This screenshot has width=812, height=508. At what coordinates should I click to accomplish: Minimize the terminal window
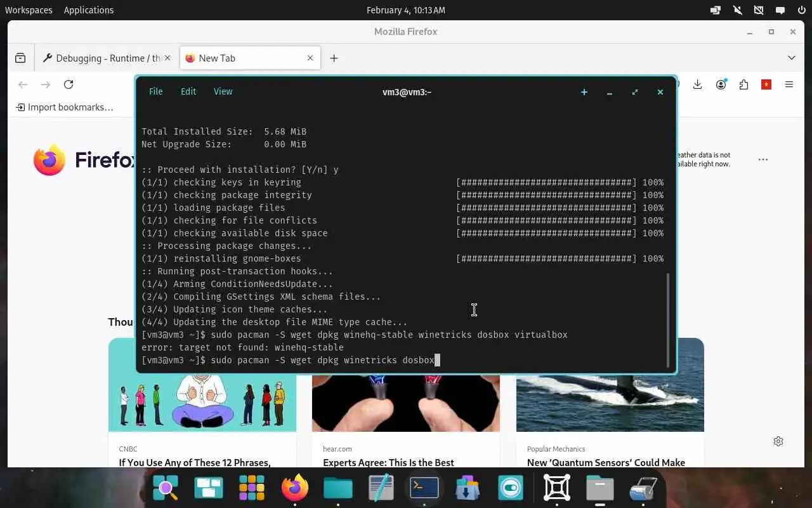tap(610, 92)
